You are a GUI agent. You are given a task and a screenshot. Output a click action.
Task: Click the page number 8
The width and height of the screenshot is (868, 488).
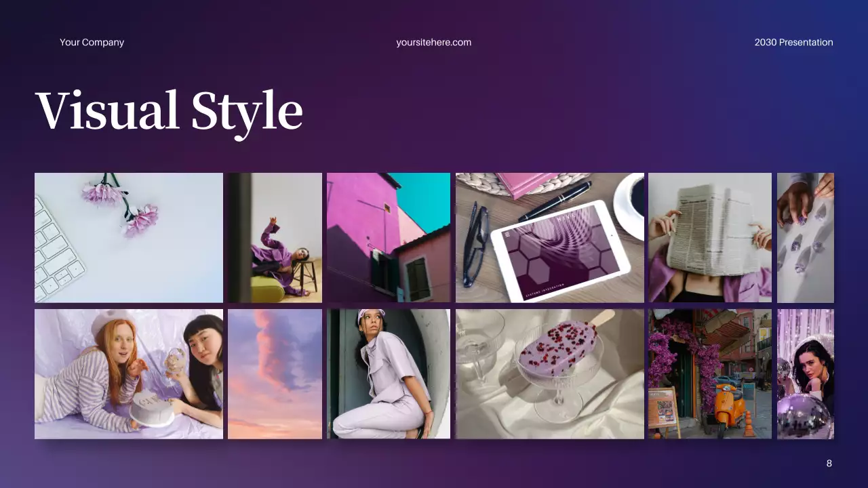pos(829,464)
